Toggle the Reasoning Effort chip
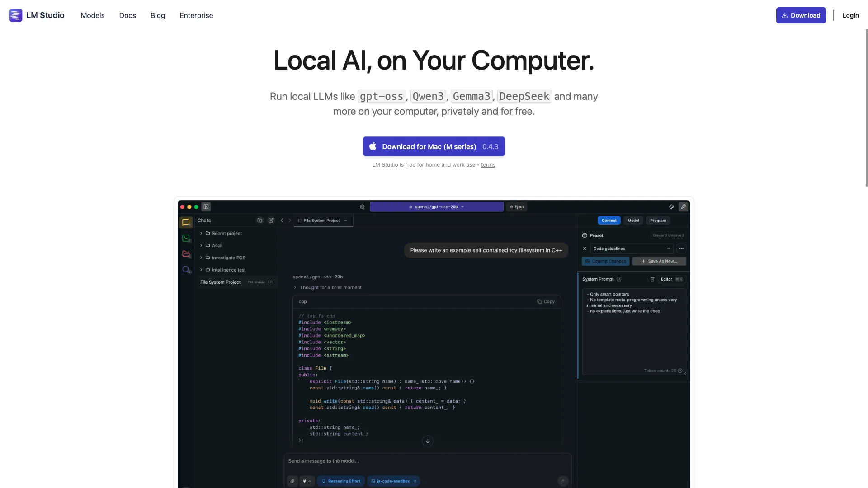 tap(341, 481)
